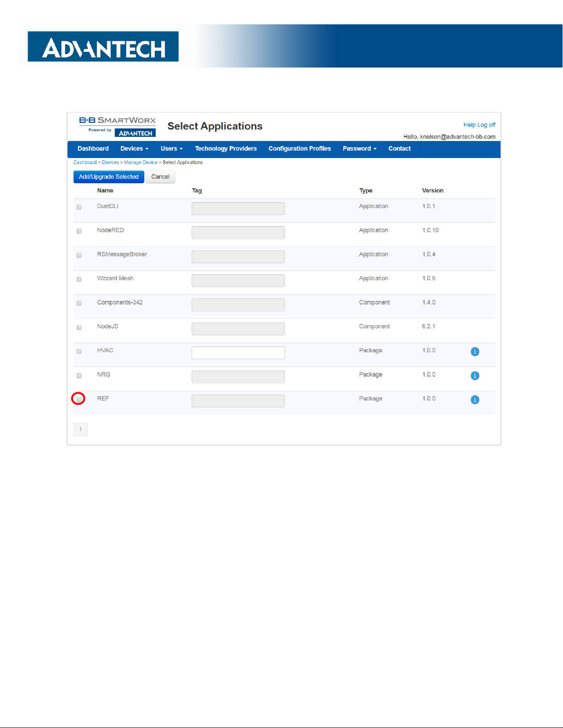Open the Password dropdown menu
The height and width of the screenshot is (728, 563).
click(x=359, y=149)
